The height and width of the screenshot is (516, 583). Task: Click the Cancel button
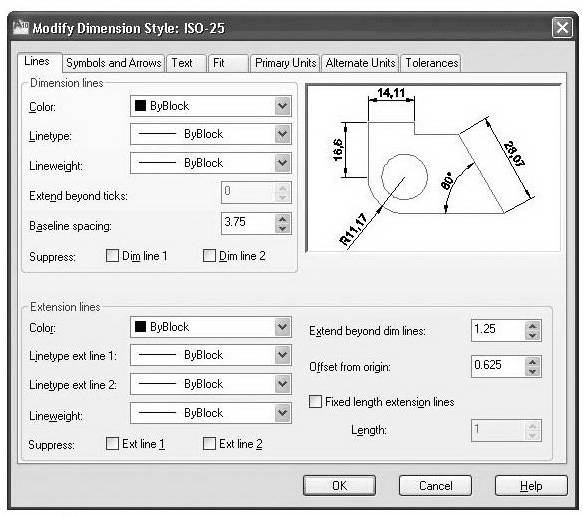435,486
